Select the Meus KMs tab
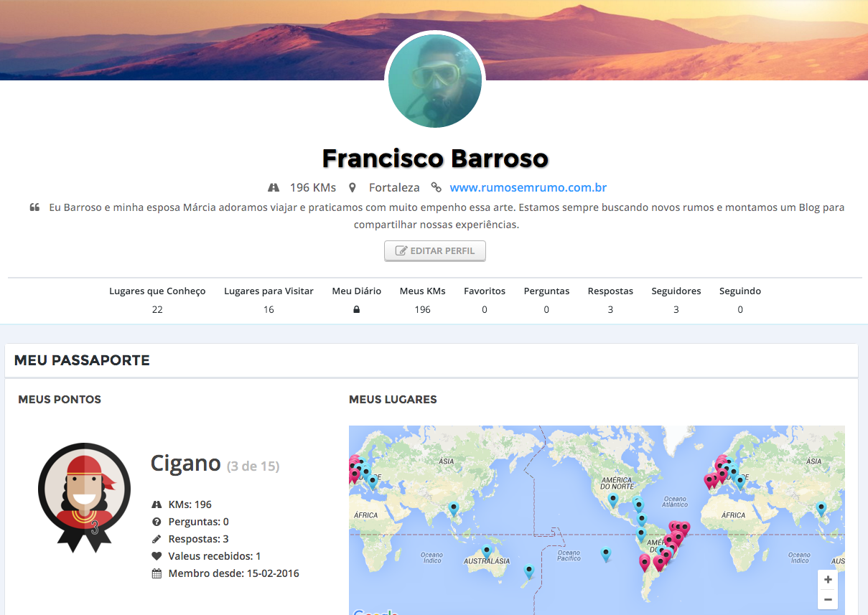This screenshot has width=868, height=615. (422, 291)
